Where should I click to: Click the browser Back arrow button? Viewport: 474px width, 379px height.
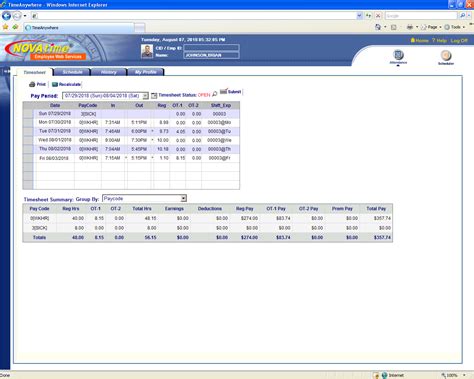tap(7, 15)
